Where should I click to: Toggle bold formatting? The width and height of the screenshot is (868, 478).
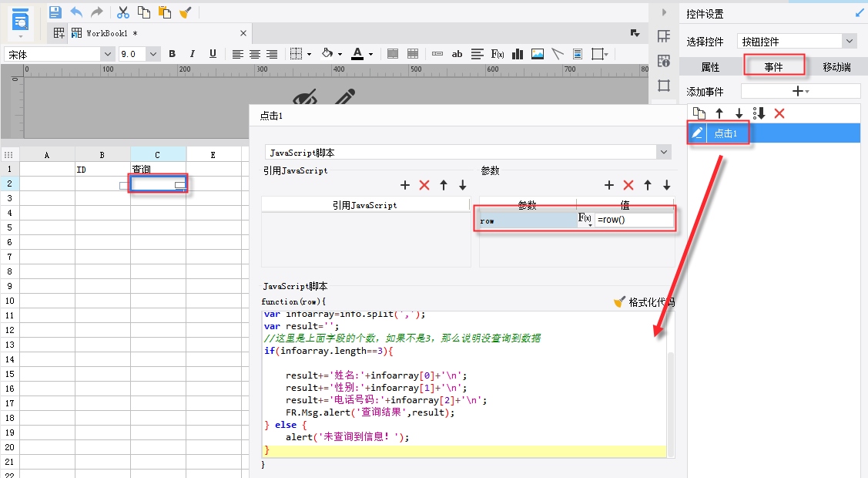coord(172,54)
